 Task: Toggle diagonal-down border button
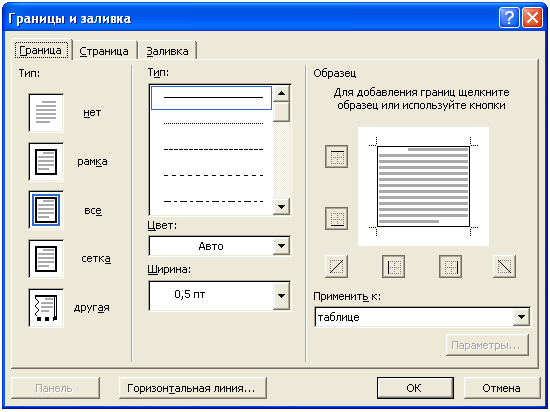504,267
